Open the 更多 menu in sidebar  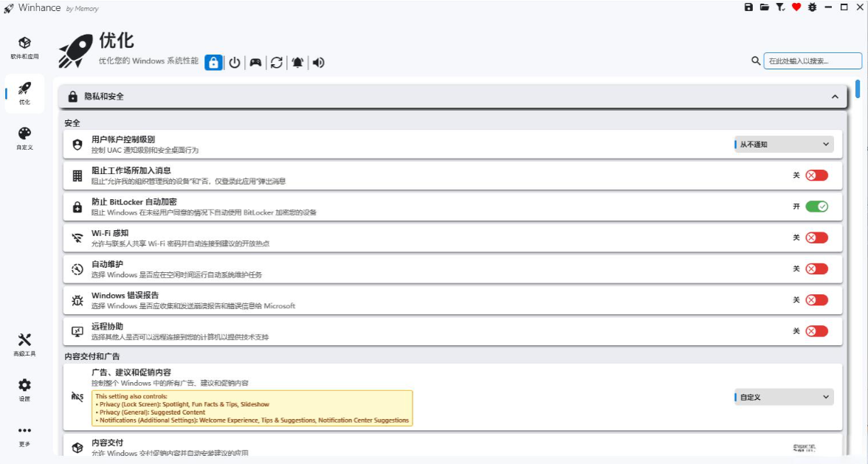[24, 434]
